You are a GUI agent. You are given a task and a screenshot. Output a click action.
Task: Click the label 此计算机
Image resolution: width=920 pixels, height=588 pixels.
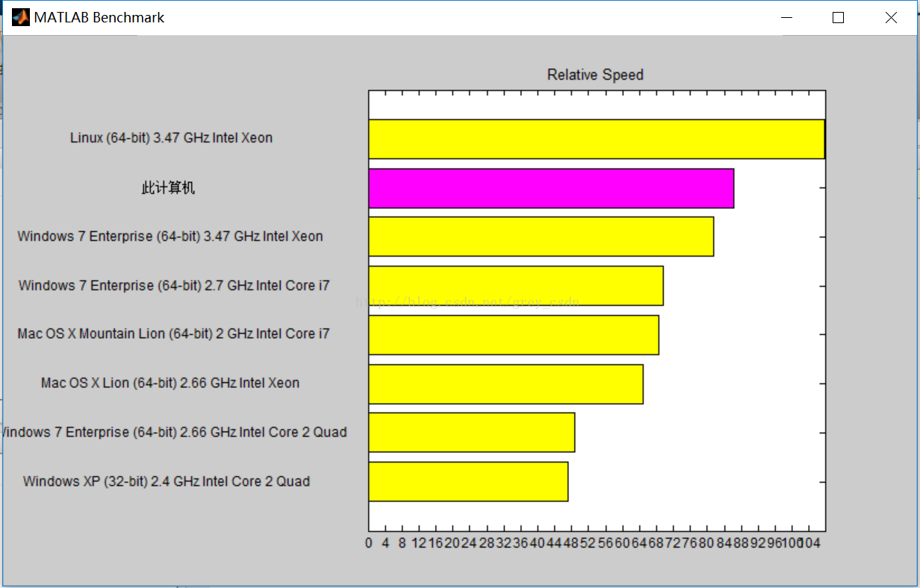tap(168, 188)
